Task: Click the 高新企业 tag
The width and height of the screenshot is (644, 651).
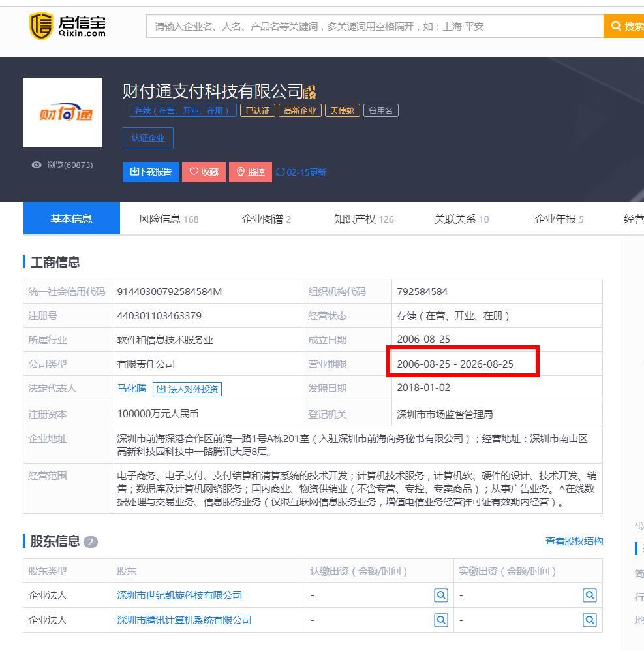Action: 300,110
